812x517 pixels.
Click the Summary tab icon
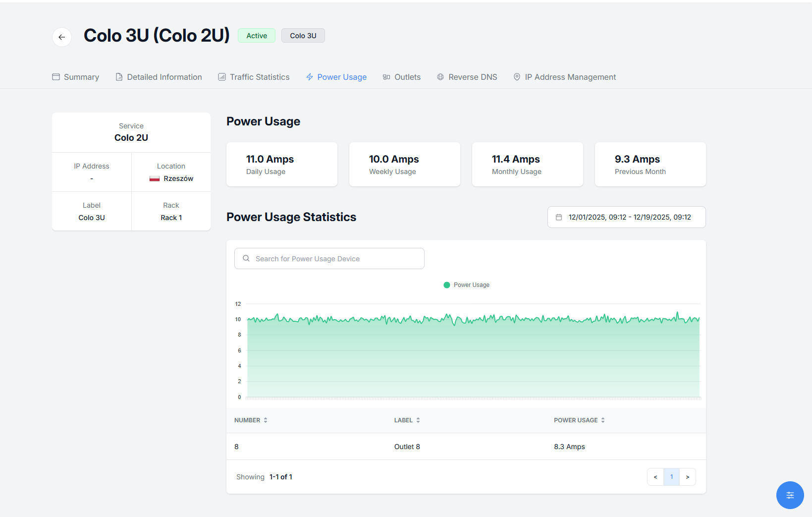56,77
